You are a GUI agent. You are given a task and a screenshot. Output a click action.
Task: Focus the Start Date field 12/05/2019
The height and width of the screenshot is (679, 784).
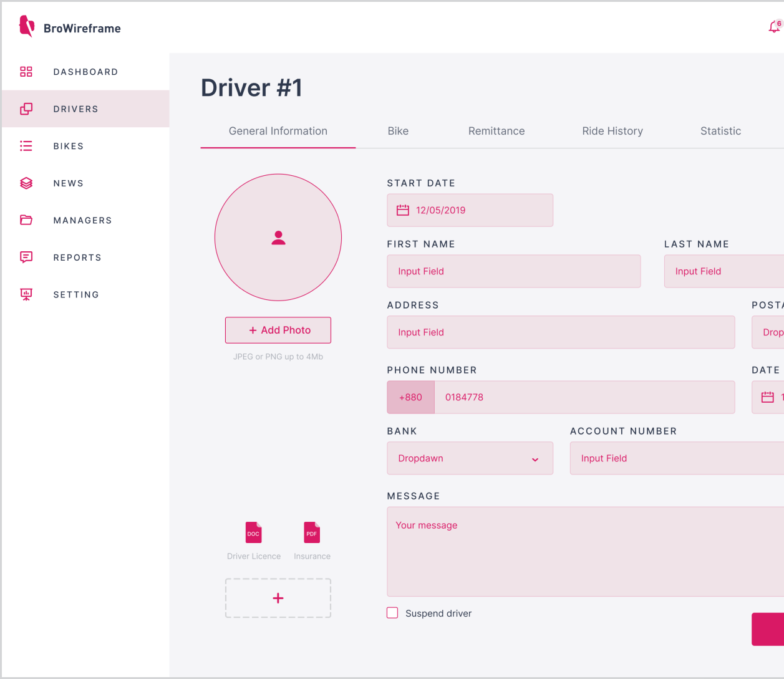[x=470, y=210]
